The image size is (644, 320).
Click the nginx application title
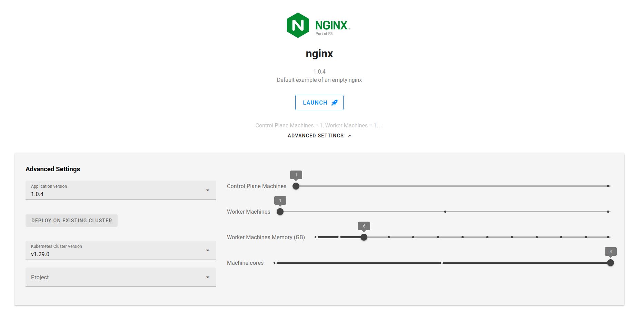tap(319, 54)
